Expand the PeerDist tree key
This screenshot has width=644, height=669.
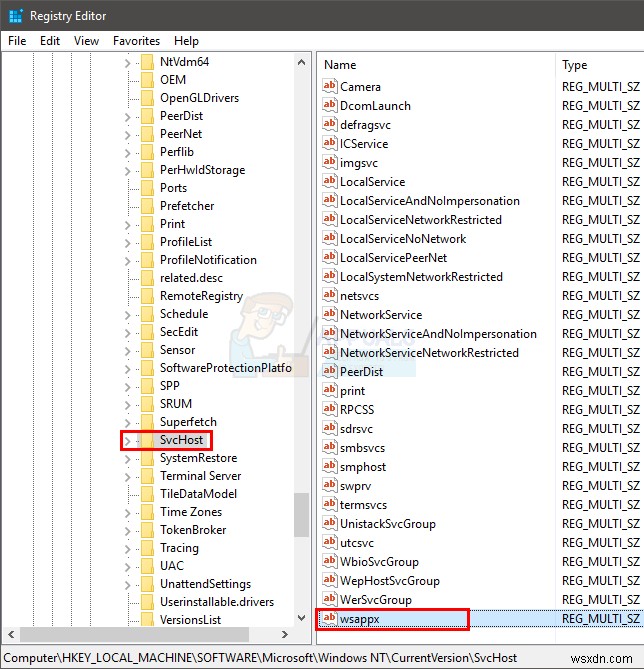127,117
